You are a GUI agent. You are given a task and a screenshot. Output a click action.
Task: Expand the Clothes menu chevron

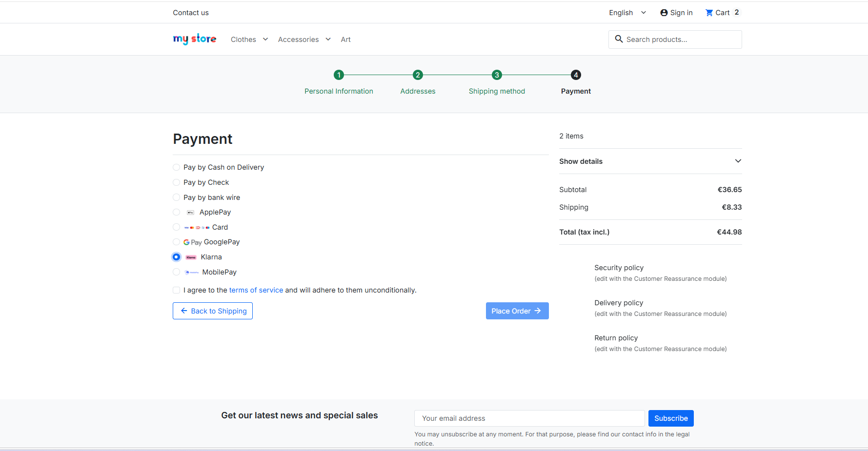265,39
